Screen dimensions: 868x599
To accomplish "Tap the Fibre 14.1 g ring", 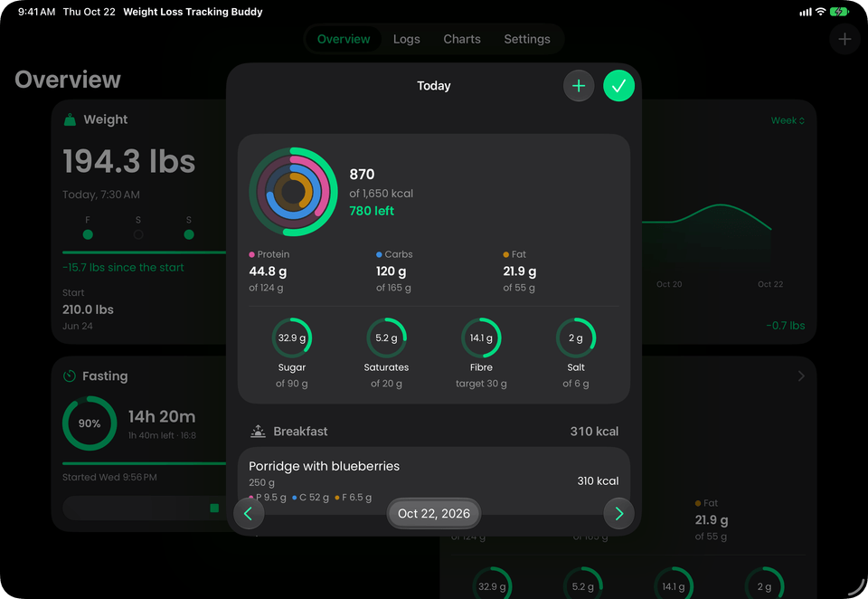I will tap(481, 338).
